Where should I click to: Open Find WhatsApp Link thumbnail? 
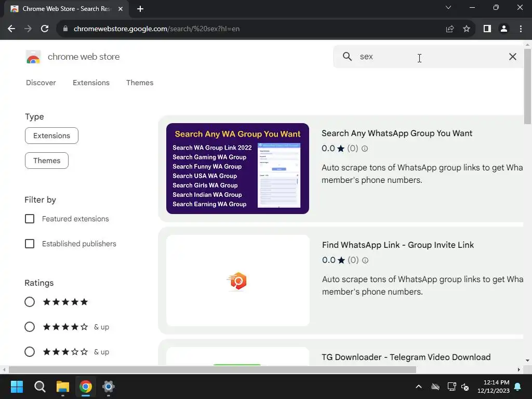coord(238,281)
